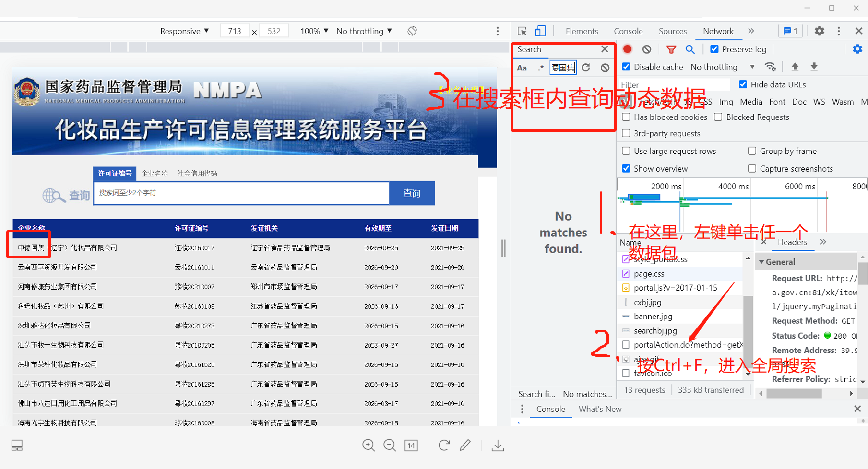The width and height of the screenshot is (868, 469).
Task: Click rotate device orientation icon
Action: click(x=412, y=31)
